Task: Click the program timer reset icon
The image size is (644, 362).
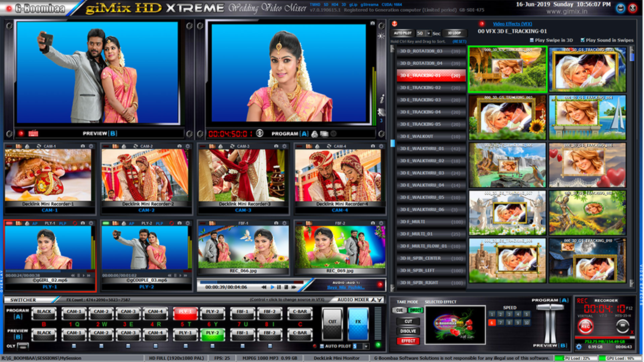Action: click(x=260, y=133)
